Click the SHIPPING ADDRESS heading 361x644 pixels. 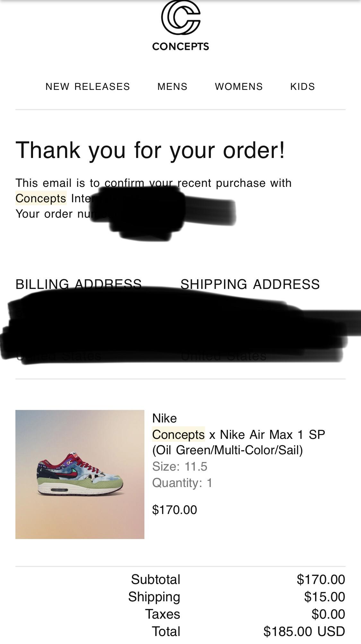point(250,284)
